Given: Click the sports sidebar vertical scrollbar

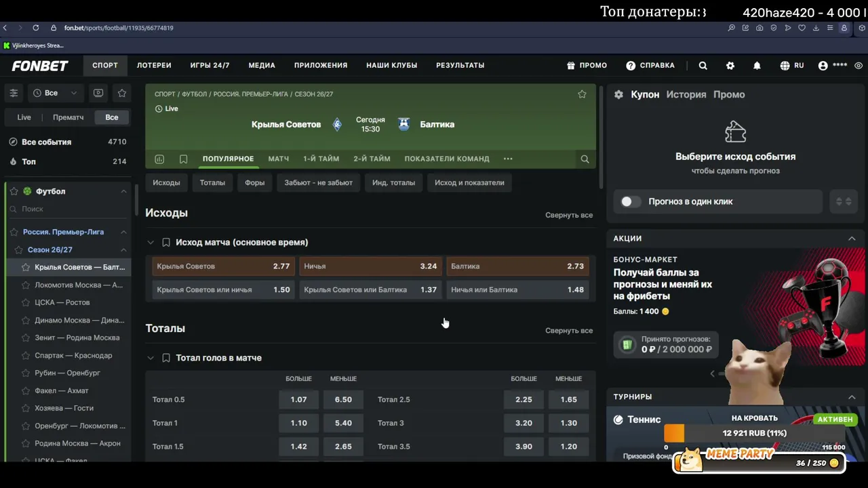Looking at the screenshot, I should pos(136,200).
